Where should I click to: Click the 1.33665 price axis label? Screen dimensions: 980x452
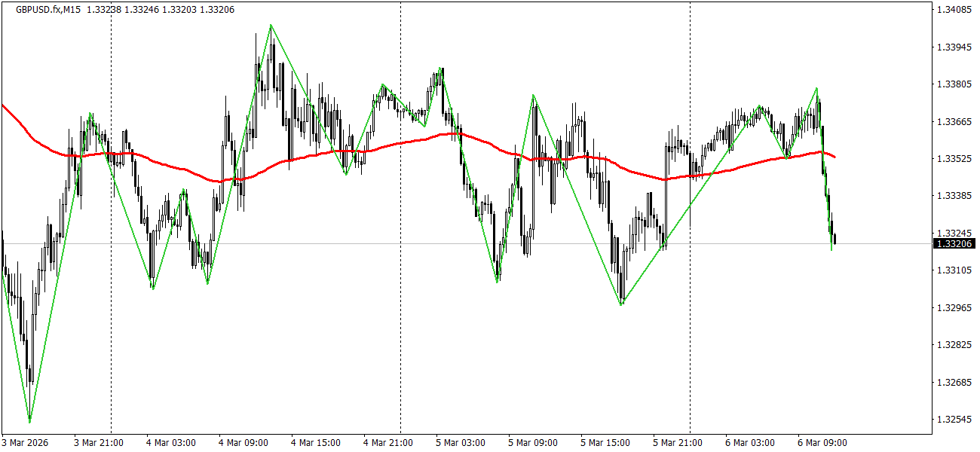click(954, 121)
